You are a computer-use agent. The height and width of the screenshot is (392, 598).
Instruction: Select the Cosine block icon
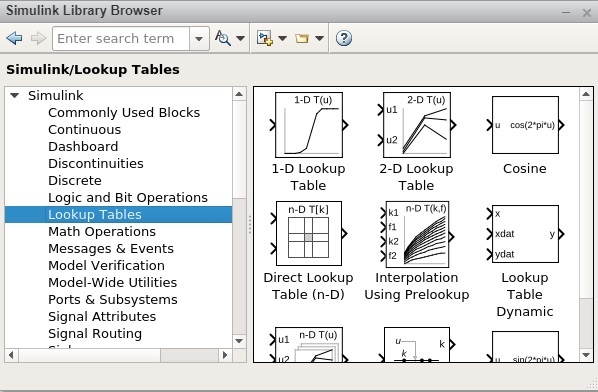[x=525, y=125]
